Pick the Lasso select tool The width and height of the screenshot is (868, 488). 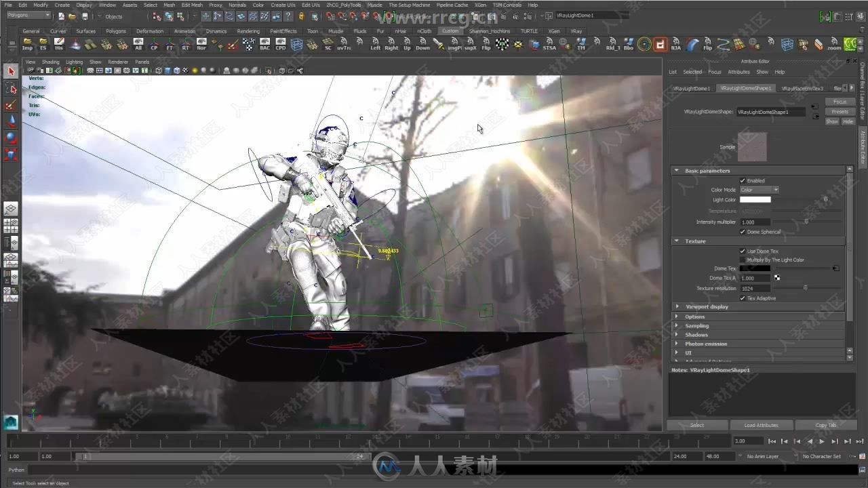pos(11,88)
